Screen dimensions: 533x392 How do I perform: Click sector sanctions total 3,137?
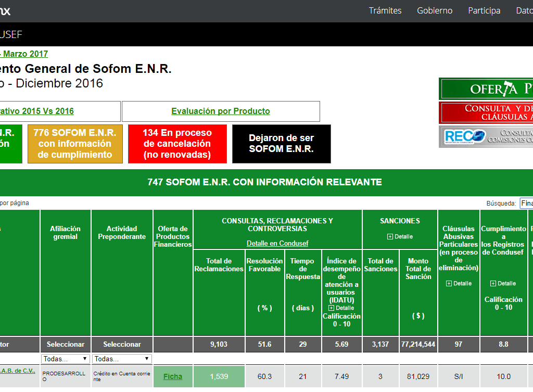(380, 345)
